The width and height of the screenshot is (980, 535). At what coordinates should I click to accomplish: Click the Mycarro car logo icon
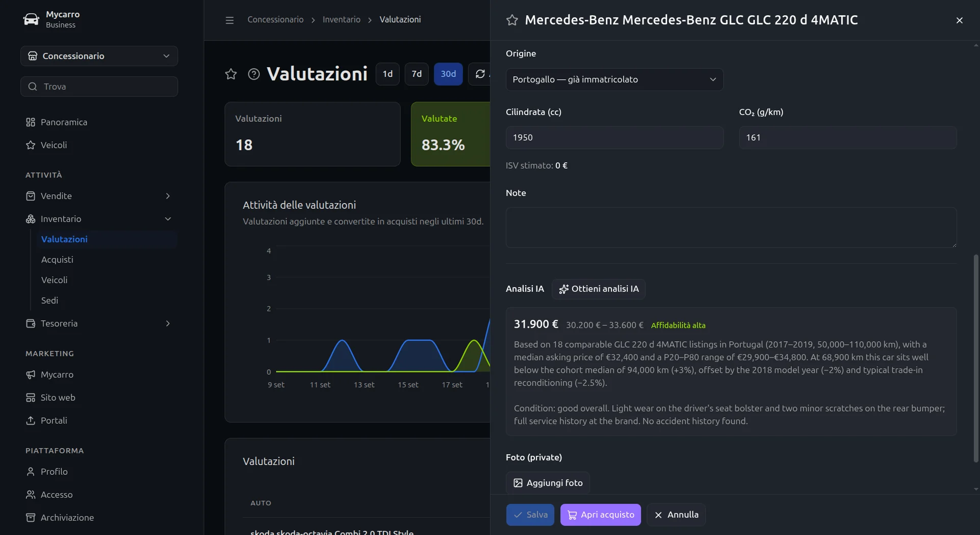[31, 19]
